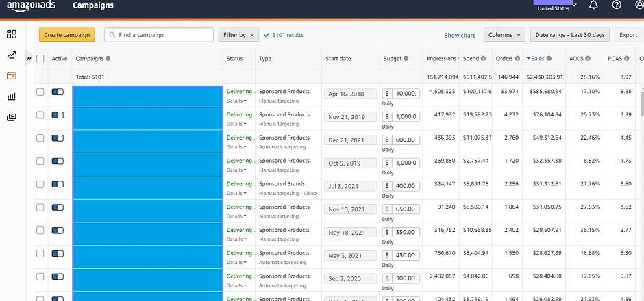Screen dimensions: 644x301
Task: Click info icon next to Budget header
Action: point(406,59)
